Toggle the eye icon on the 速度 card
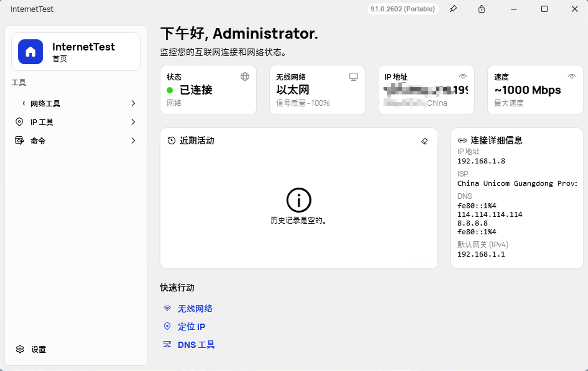The width and height of the screenshot is (588, 371). [572, 76]
